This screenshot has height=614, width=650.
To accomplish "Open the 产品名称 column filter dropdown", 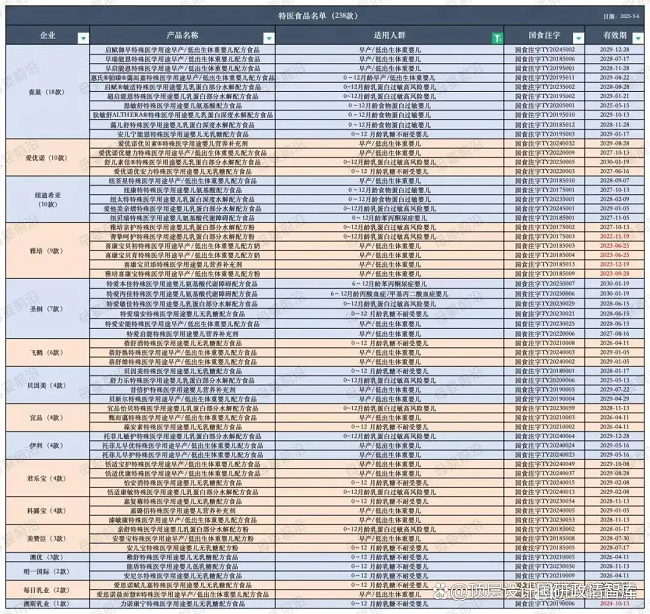I will [x=269, y=38].
